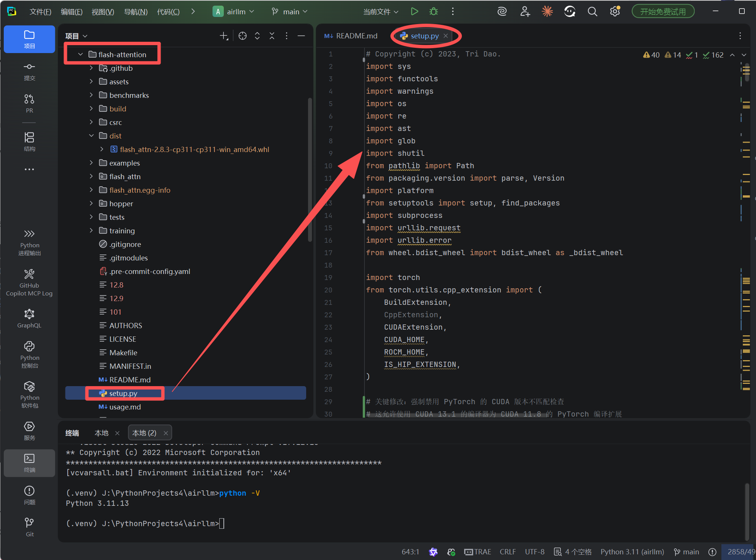Open usage.md in the project tree
Image resolution: width=756 pixels, height=560 pixels.
click(125, 407)
